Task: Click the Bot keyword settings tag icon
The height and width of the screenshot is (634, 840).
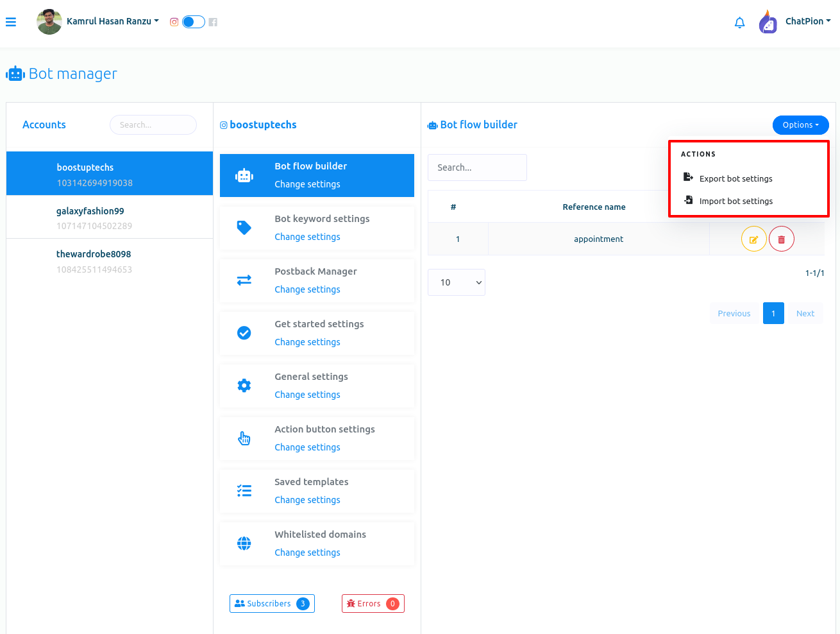Action: (x=244, y=228)
